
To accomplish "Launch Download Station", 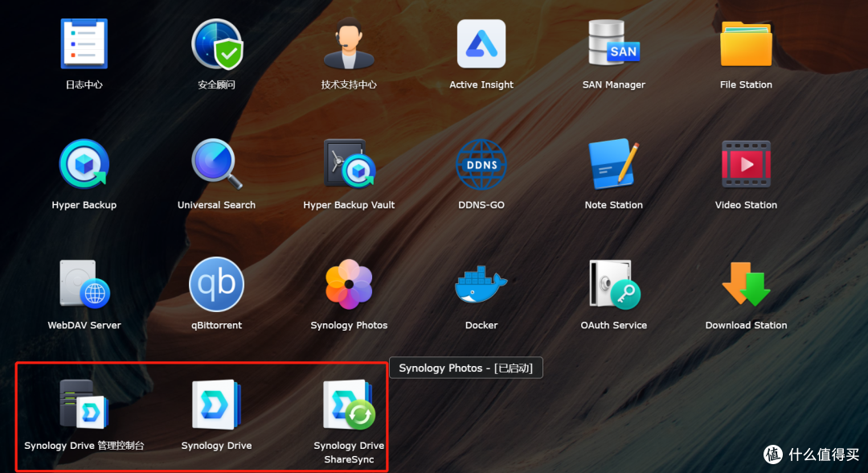I will tap(746, 284).
